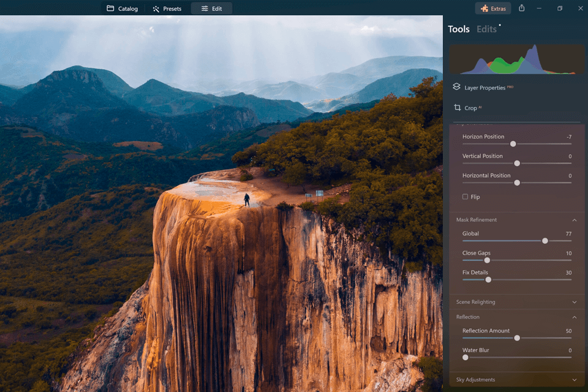Viewport: 588px width, 392px height.
Task: Click the share export icon
Action: pyautogui.click(x=522, y=8)
